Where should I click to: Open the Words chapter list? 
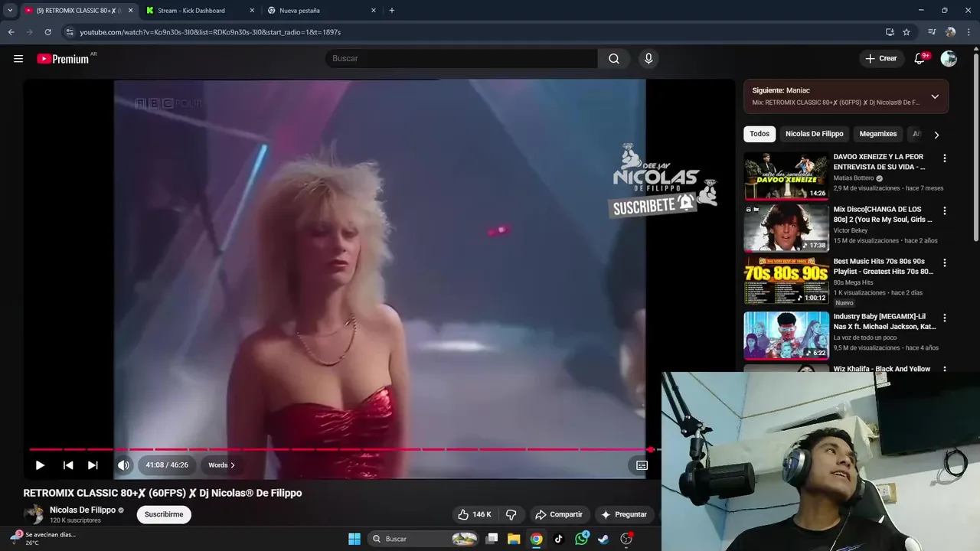pos(221,465)
